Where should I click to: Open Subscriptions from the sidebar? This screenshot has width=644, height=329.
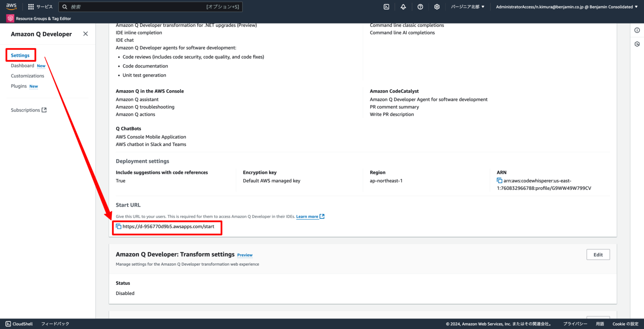click(26, 110)
